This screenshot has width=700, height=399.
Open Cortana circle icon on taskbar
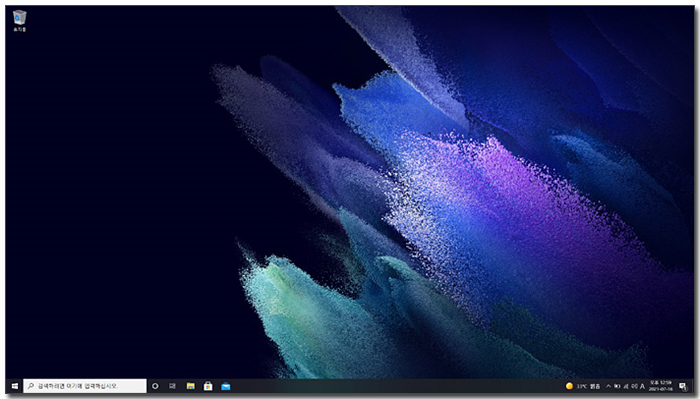point(155,386)
